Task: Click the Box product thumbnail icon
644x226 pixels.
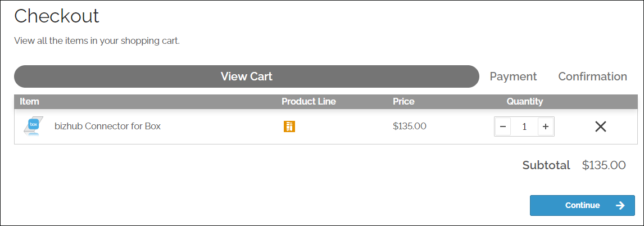Action: click(33, 126)
